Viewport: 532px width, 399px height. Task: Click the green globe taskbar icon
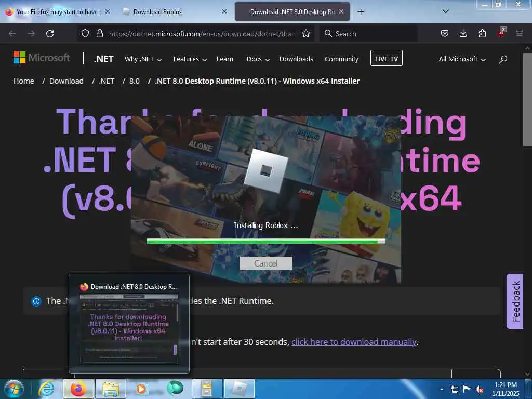tap(175, 388)
